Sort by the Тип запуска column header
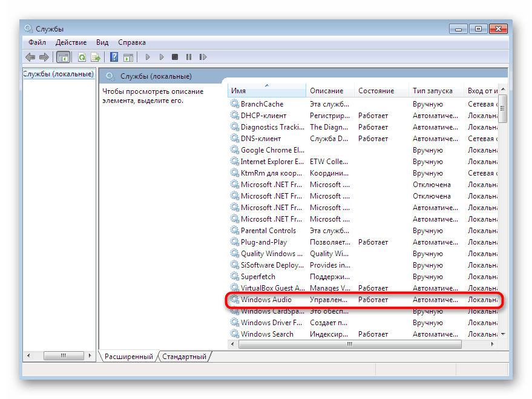 click(x=436, y=91)
